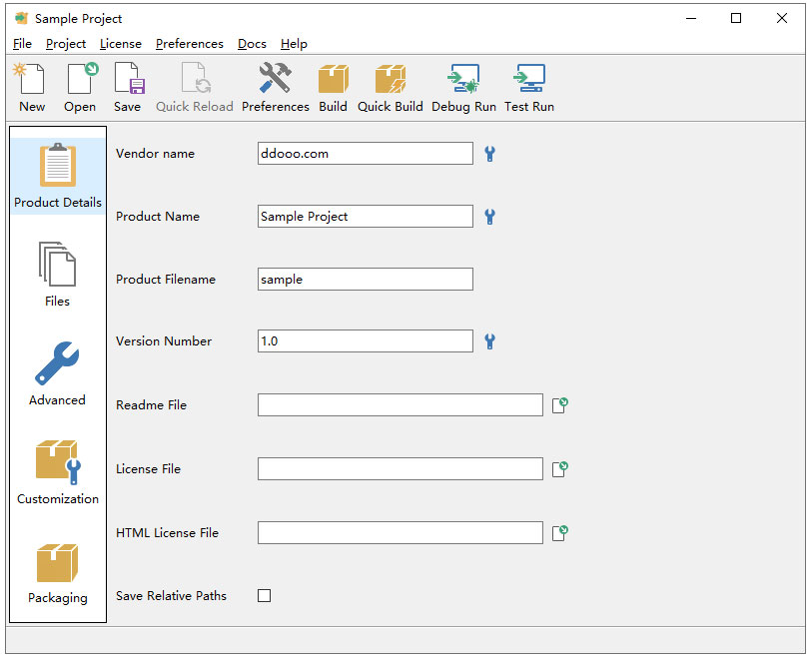
Task: Minimize the Sample Project window
Action: 691,19
